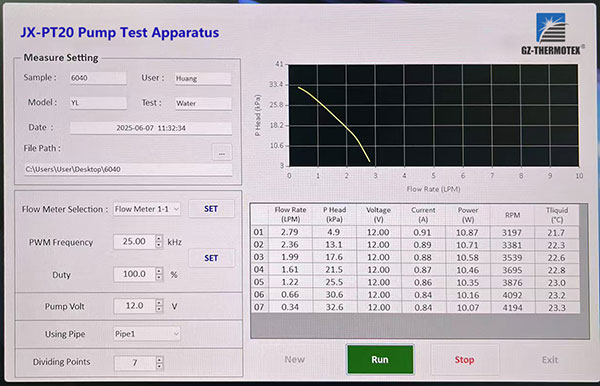Decrease PWM Frequency with down arrow
The height and width of the screenshot is (386, 600).
[x=159, y=245]
